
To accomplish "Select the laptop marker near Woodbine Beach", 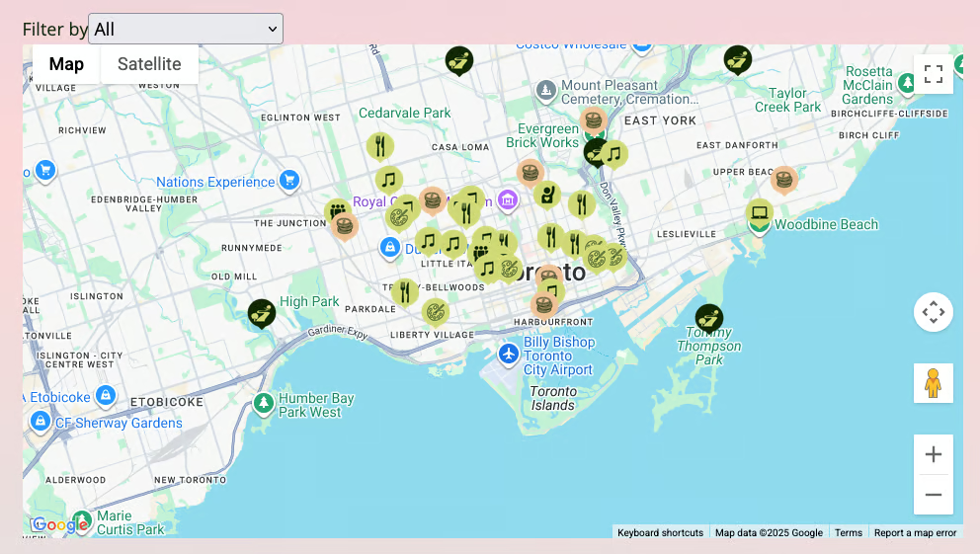I will click(759, 212).
